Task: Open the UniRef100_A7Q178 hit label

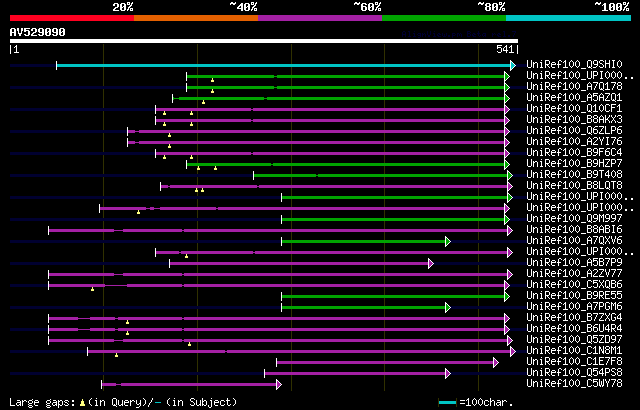Action: click(x=574, y=86)
